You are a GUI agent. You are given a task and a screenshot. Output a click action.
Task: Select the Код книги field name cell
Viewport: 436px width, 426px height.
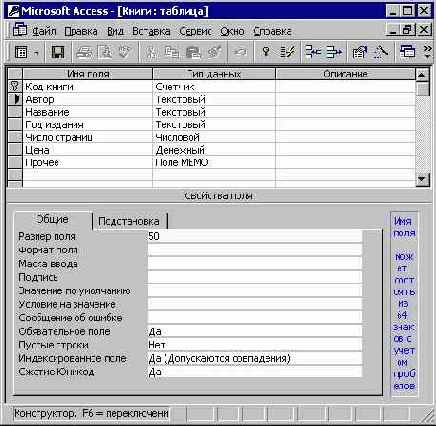click(88, 87)
